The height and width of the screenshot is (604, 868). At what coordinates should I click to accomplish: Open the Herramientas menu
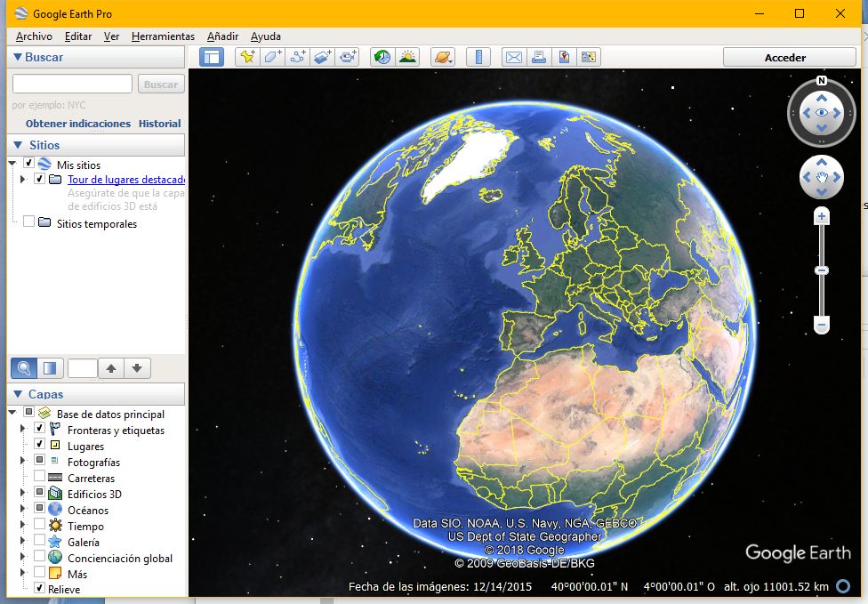(x=163, y=36)
